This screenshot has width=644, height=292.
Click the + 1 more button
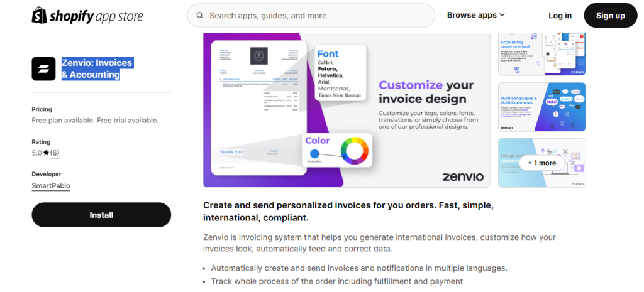click(541, 163)
